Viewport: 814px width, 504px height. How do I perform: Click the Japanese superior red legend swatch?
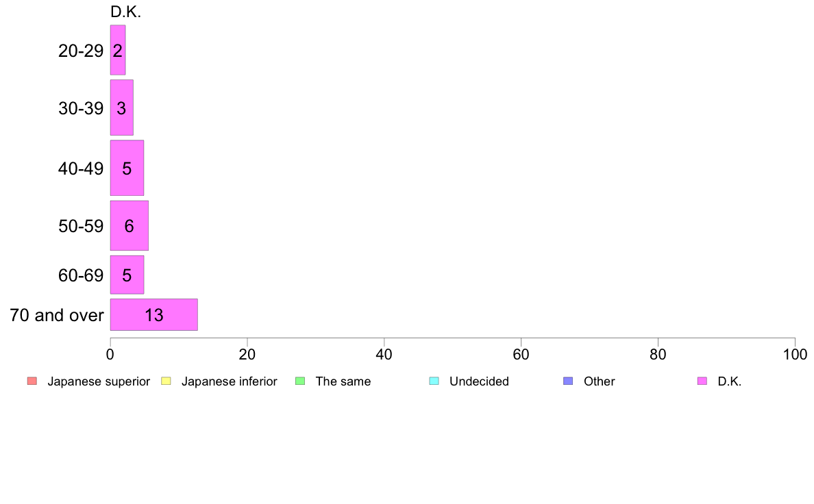tap(32, 381)
